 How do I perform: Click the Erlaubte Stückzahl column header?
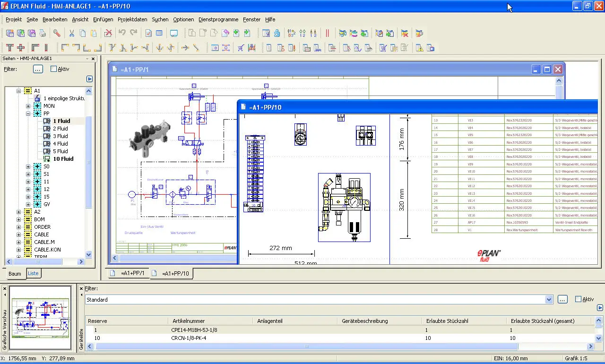(465, 321)
